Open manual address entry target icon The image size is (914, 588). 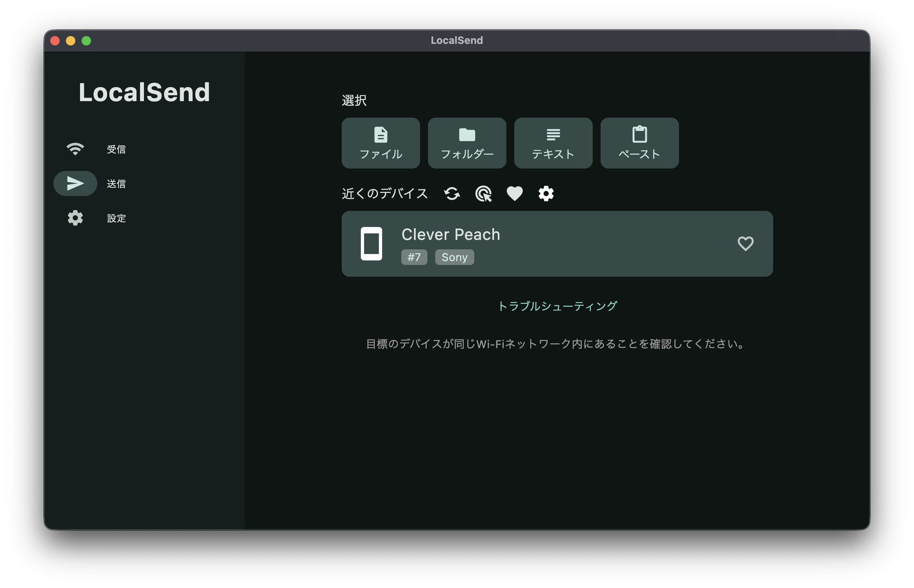(x=483, y=194)
